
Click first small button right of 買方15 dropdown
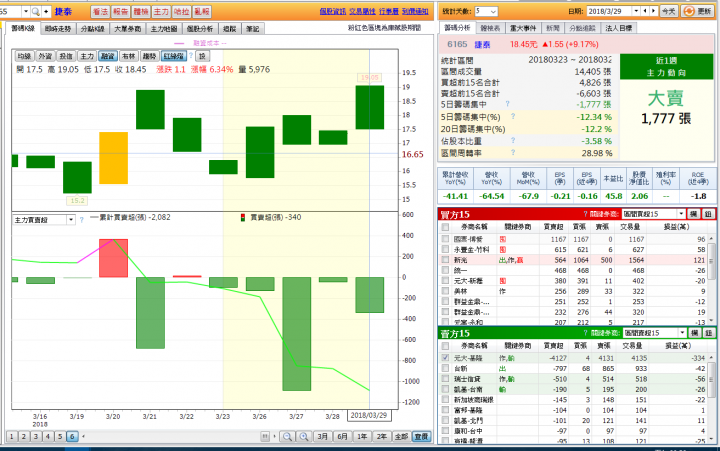(694, 214)
